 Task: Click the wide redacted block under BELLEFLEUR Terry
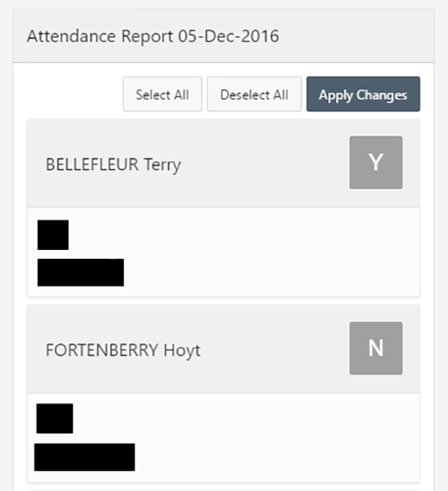[81, 272]
